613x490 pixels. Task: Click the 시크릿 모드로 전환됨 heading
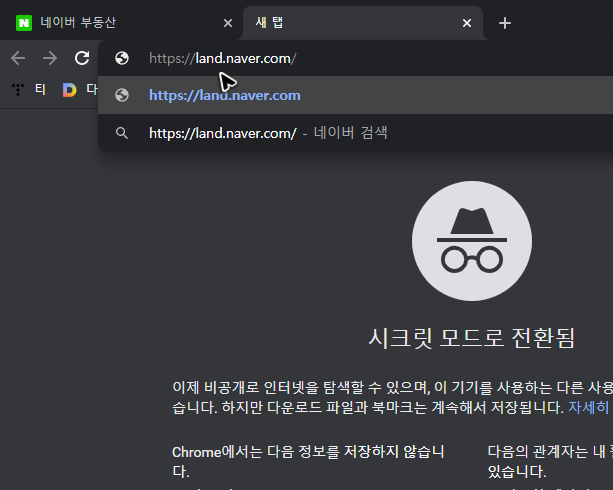[472, 337]
